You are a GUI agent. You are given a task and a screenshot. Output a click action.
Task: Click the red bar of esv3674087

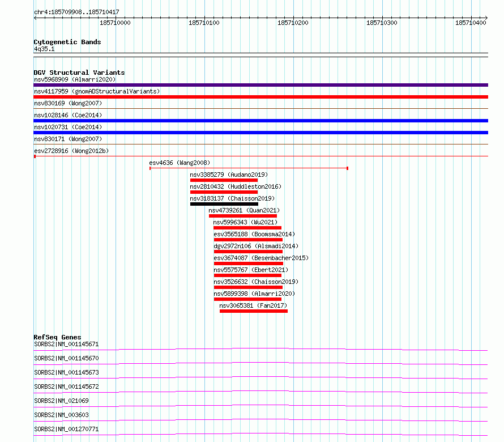249,263
